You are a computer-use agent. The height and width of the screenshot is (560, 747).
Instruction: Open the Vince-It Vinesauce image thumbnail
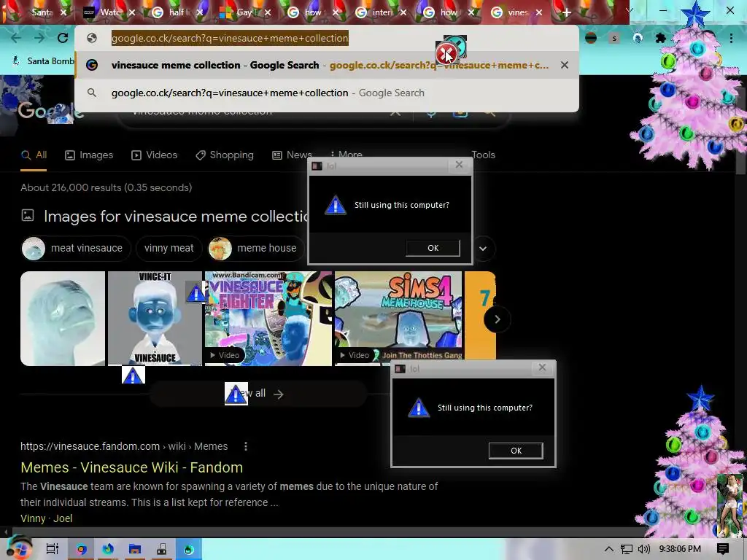155,319
